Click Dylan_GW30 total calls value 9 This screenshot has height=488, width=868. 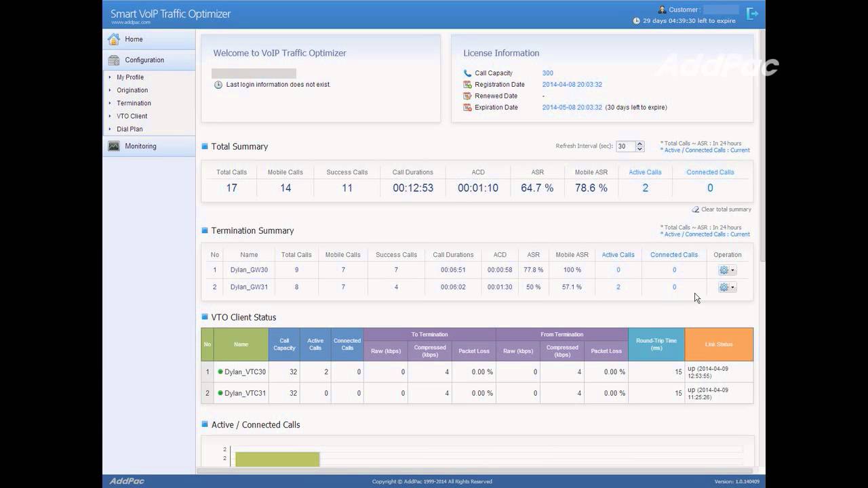(x=296, y=270)
